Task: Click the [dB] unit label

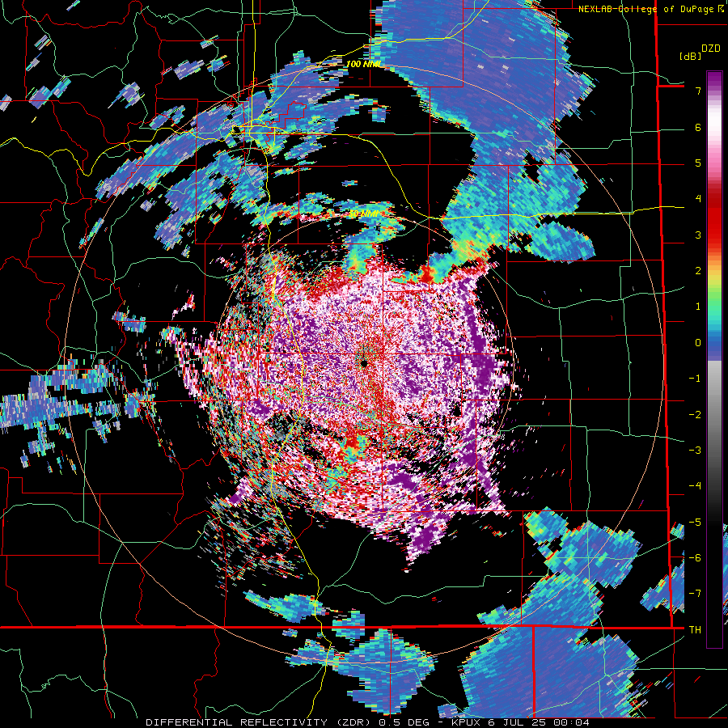Action: [691, 57]
